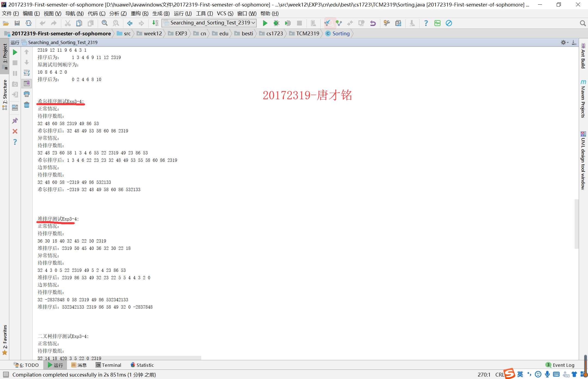Toggle the 2: Favorites tool window
Screen dimensions: 588x379
5,340
